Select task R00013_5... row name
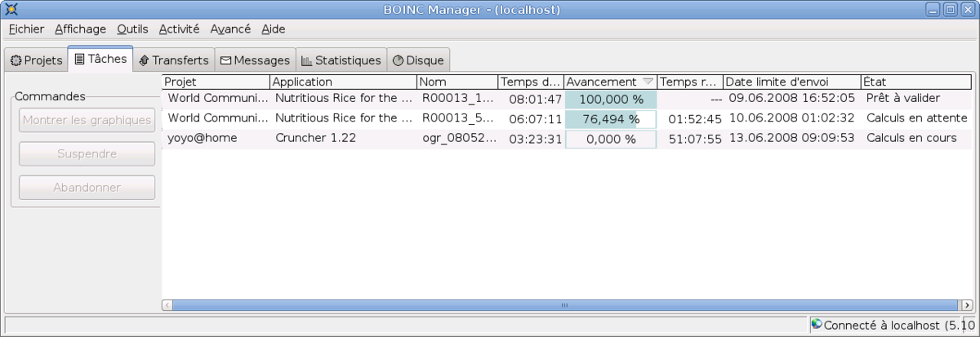This screenshot has height=337, width=980. [458, 118]
